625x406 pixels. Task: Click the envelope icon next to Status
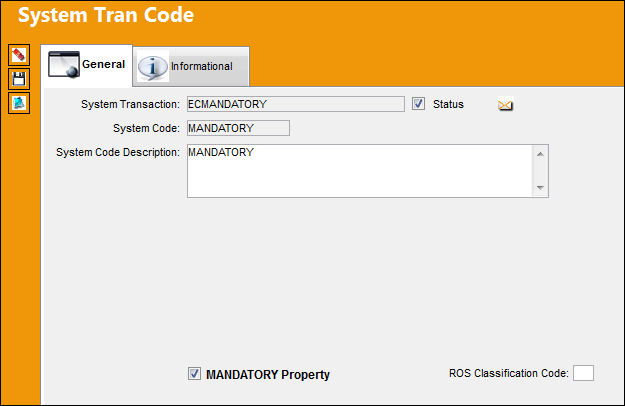point(505,105)
